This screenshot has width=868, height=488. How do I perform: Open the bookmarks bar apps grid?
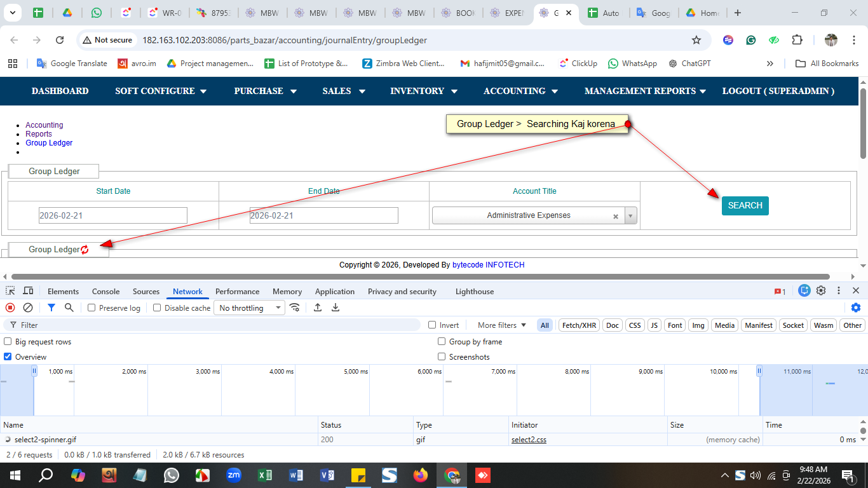point(12,64)
